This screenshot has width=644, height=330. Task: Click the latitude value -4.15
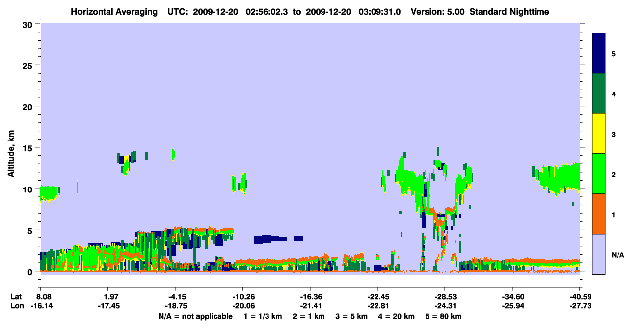(175, 297)
